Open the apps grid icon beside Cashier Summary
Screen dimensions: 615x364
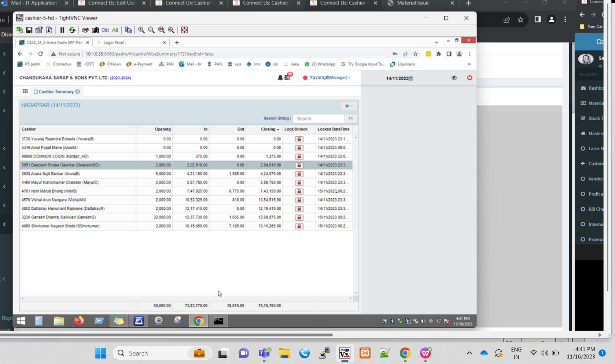[25, 91]
